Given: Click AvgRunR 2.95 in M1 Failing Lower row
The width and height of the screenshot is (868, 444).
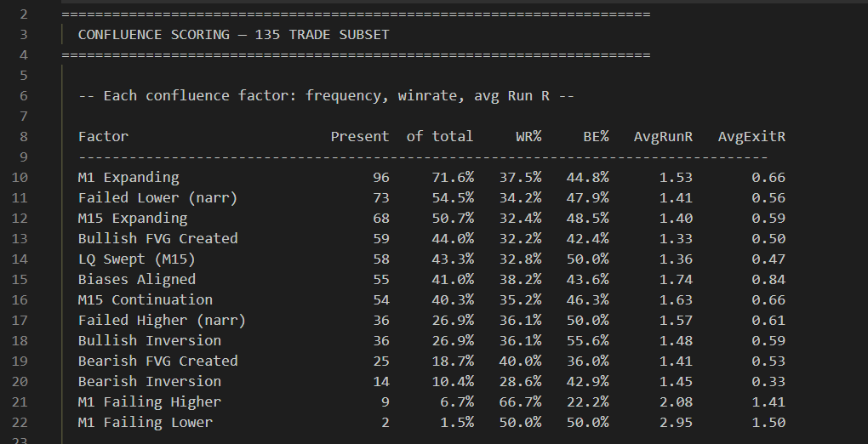Looking at the screenshot, I should click(676, 423).
